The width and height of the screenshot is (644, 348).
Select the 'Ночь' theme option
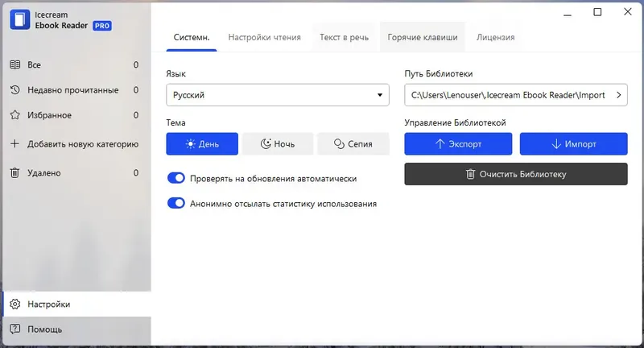tap(277, 144)
